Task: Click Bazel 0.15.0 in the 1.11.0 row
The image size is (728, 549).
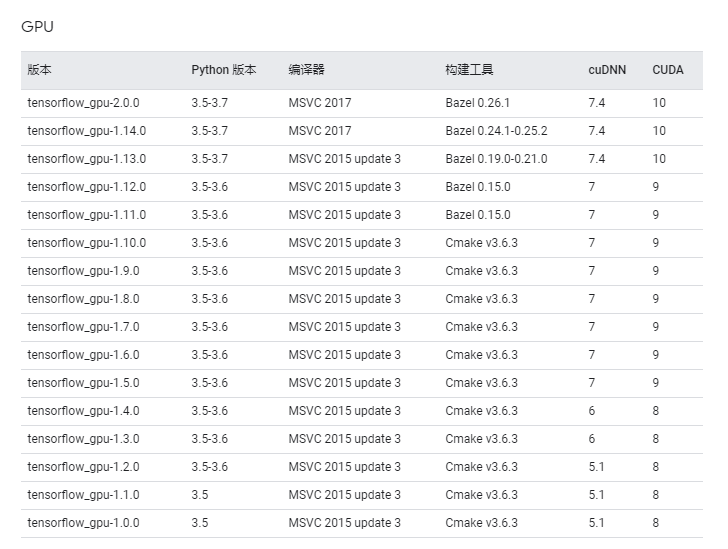Action: (478, 215)
